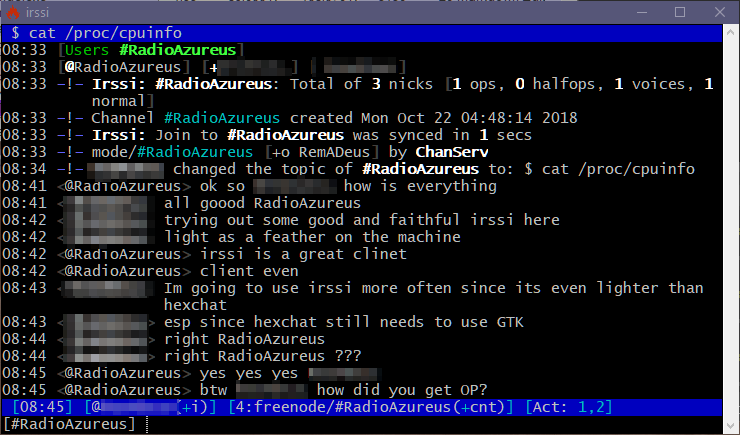The image size is (740, 435).
Task: Click 'all goood RadioAzureus' message
Action: [262, 203]
